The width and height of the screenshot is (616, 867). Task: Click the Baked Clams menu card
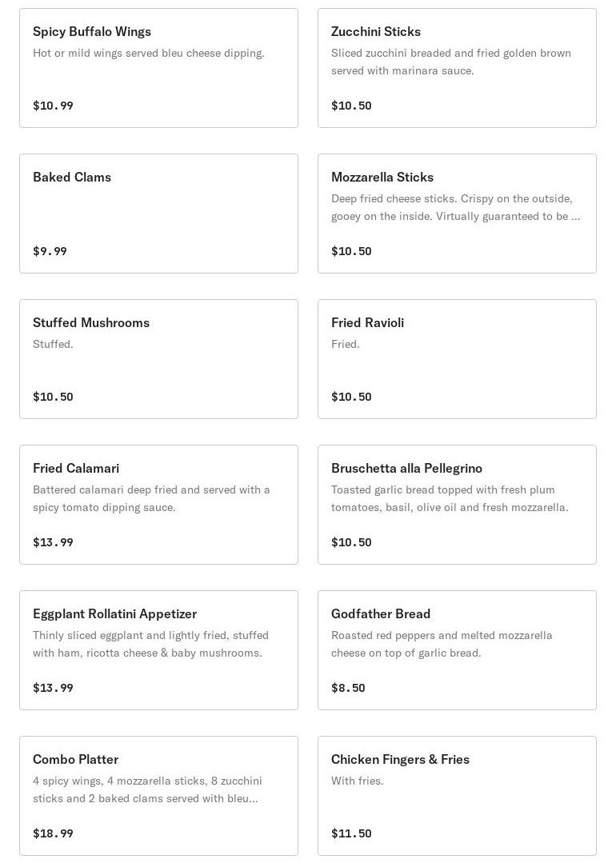click(x=158, y=214)
